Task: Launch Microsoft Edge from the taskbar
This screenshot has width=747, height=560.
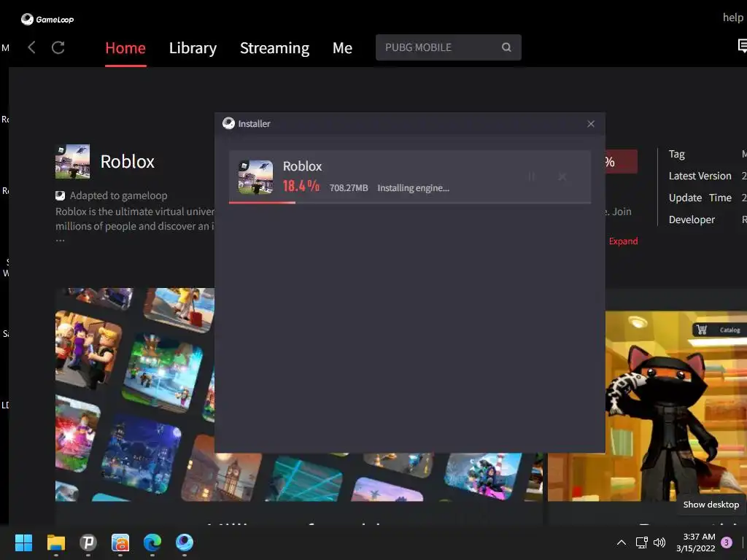Action: pyautogui.click(x=152, y=542)
